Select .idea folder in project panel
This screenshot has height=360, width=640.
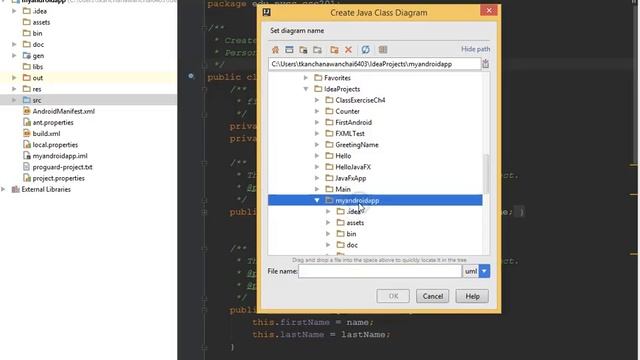tap(40, 11)
